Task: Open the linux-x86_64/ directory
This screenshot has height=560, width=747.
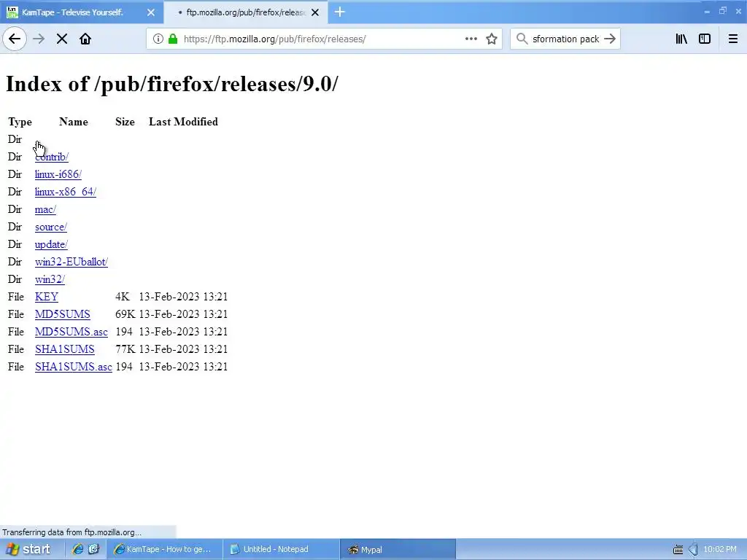Action: pyautogui.click(x=65, y=192)
